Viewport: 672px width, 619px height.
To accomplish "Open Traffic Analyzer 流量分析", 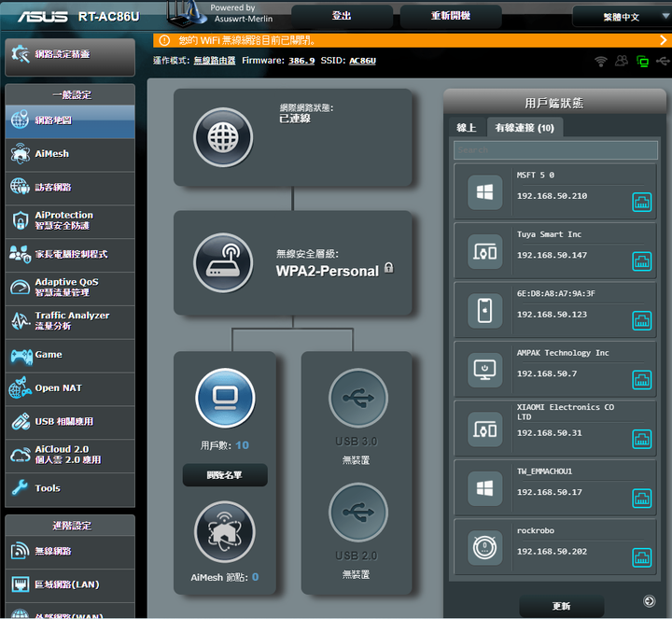I will coord(70,321).
